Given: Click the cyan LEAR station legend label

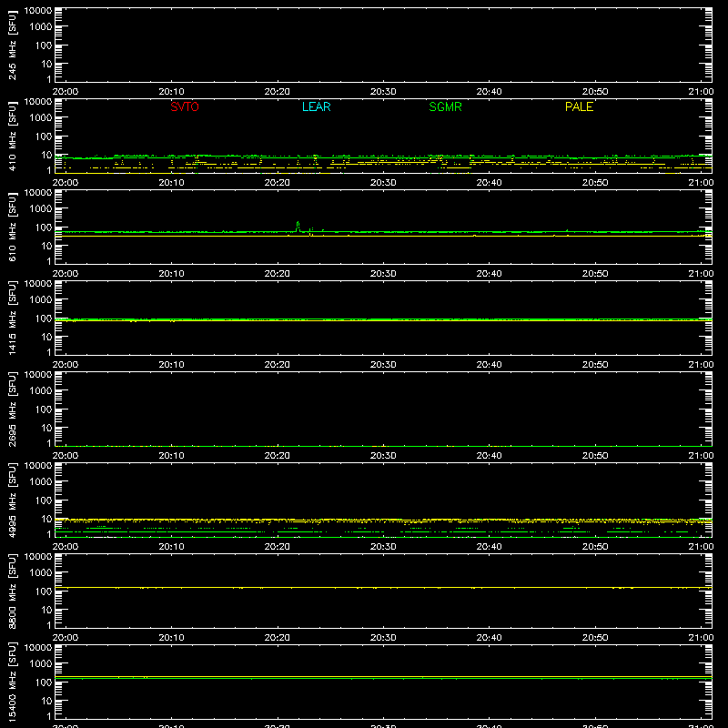Looking at the screenshot, I should pos(316,106).
